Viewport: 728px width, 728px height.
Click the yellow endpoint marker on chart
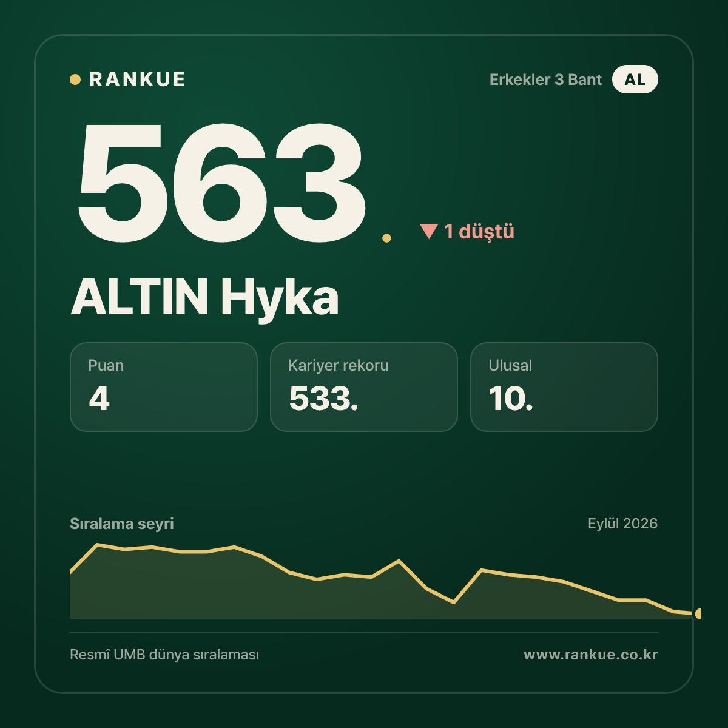coord(698,614)
